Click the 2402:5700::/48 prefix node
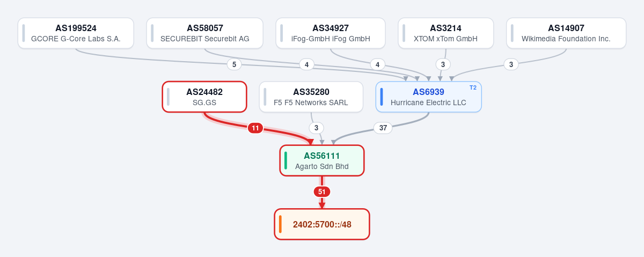 (x=322, y=224)
